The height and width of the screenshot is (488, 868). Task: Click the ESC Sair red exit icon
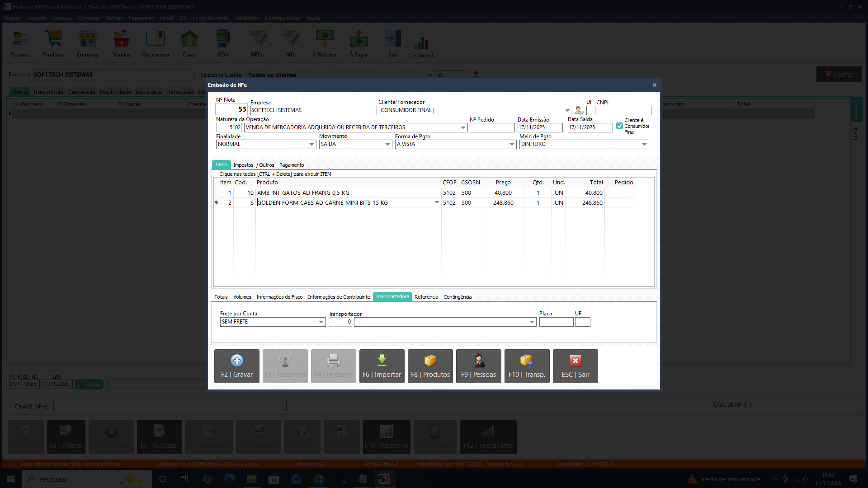(x=575, y=366)
